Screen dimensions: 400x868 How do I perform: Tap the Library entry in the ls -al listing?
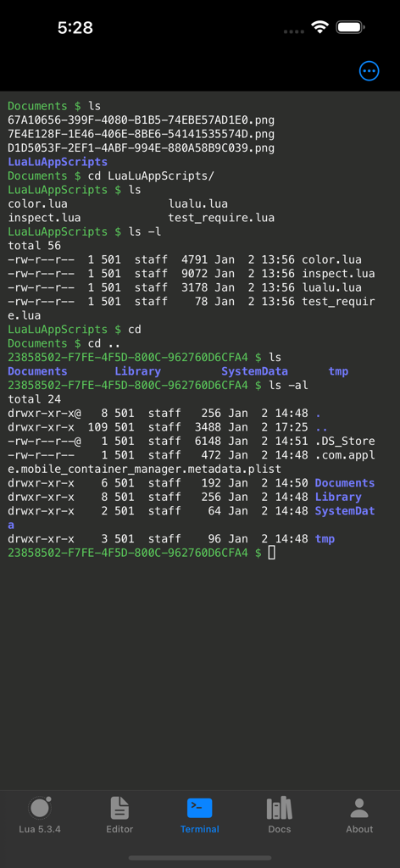[x=338, y=497]
